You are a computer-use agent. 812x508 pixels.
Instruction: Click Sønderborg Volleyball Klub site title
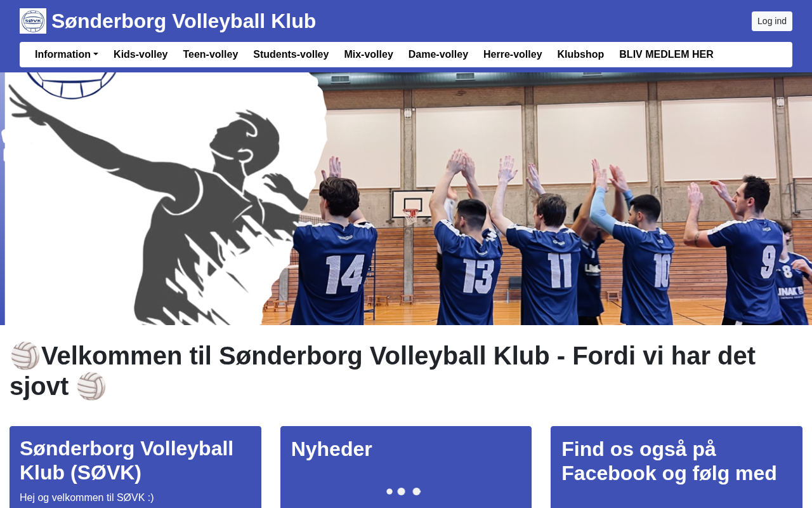coord(183,21)
